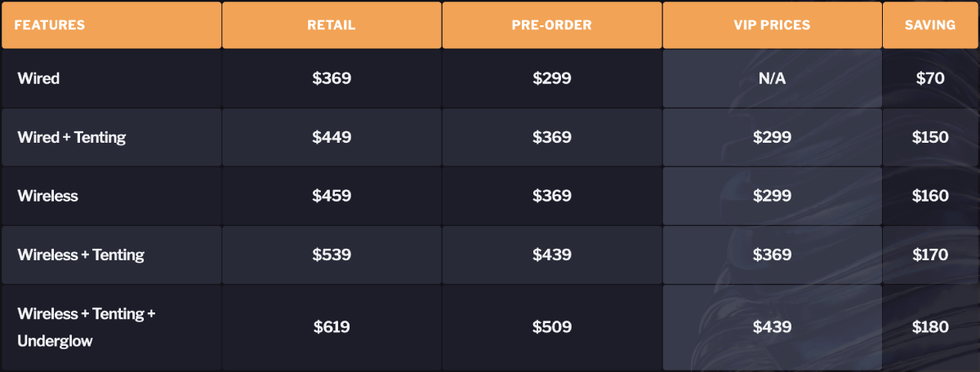Click the $539 retail price cell
This screenshot has height=372, width=980.
pos(332,255)
